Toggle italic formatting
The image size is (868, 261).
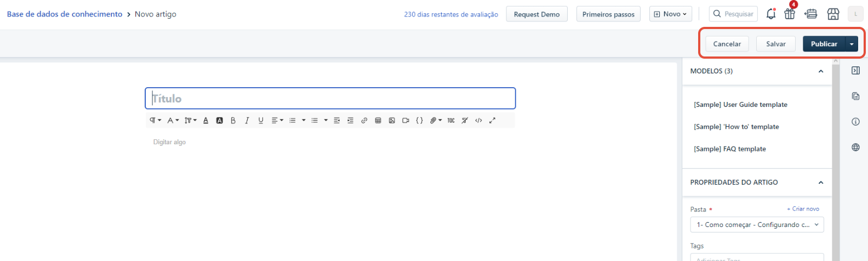click(247, 121)
